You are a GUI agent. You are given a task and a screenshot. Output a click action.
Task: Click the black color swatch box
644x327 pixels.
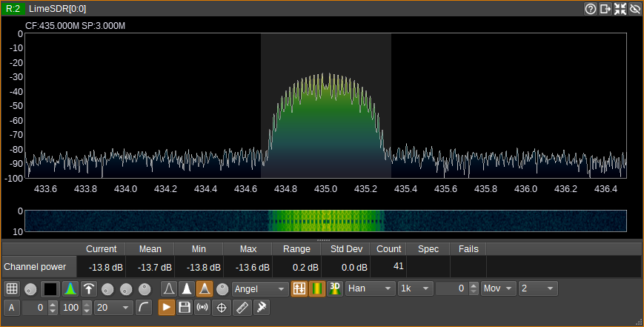coord(50,288)
